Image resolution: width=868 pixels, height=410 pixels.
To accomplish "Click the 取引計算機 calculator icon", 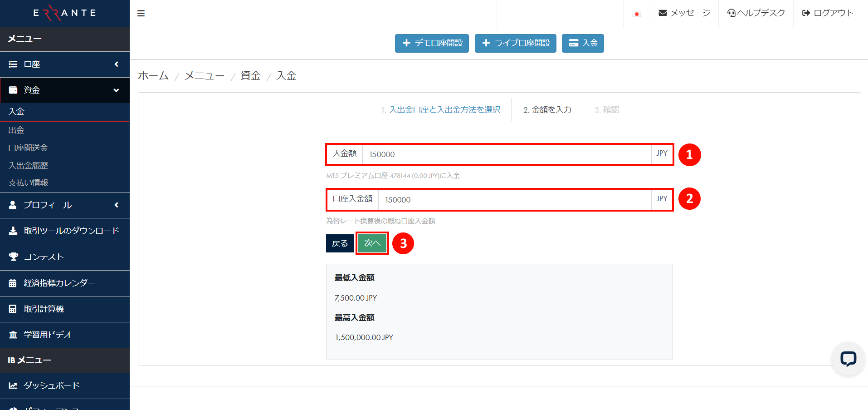I will (14, 309).
